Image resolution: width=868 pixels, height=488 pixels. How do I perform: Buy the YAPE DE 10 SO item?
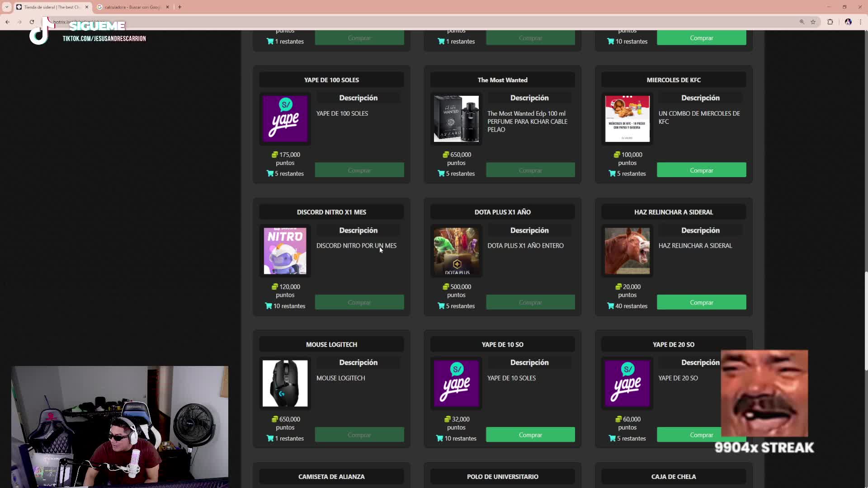[530, 435]
